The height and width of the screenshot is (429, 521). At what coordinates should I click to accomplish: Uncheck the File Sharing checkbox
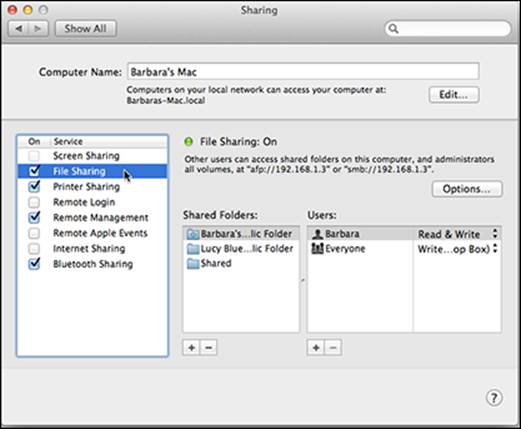(34, 171)
